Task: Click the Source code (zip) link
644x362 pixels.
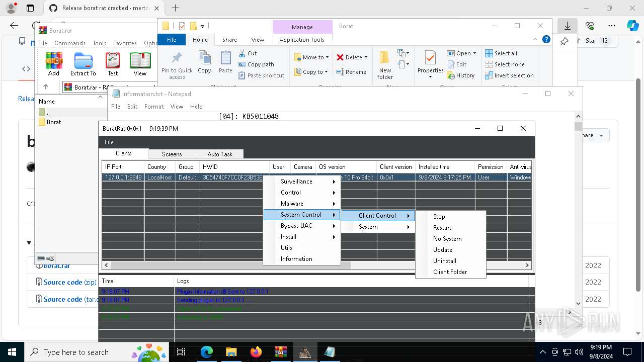Action: 70,282
